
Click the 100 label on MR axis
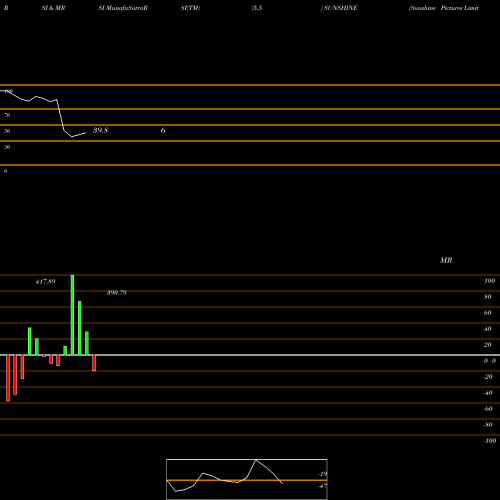[489, 281]
